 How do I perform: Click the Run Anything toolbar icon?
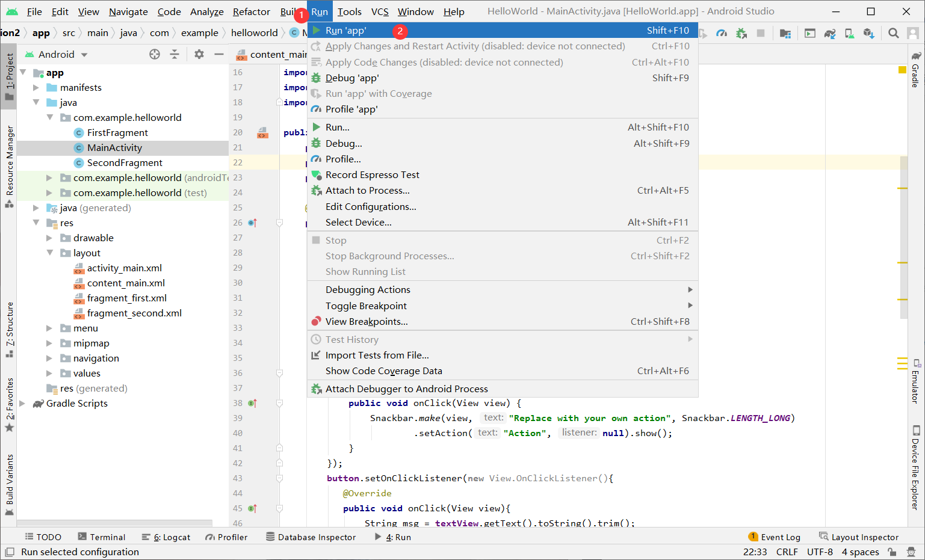tap(810, 33)
